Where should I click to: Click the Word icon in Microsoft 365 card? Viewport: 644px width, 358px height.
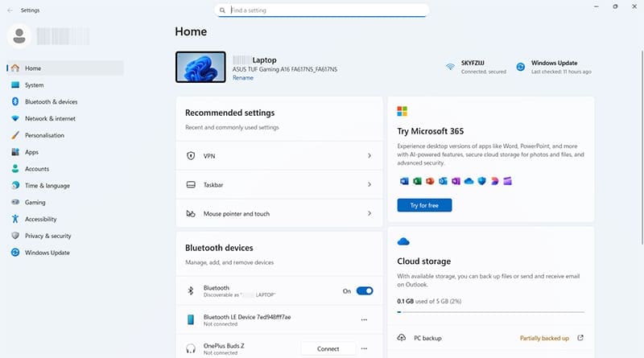pos(404,181)
